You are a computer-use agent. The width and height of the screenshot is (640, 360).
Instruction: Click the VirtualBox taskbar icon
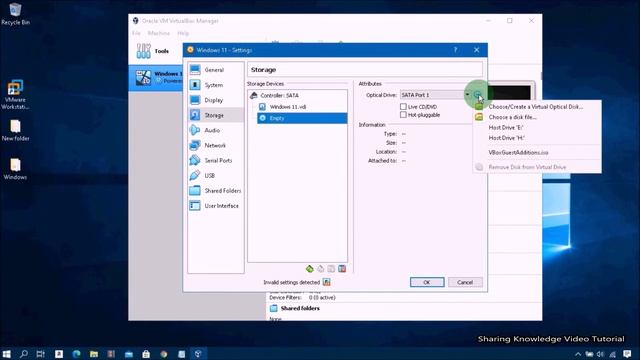198,354
